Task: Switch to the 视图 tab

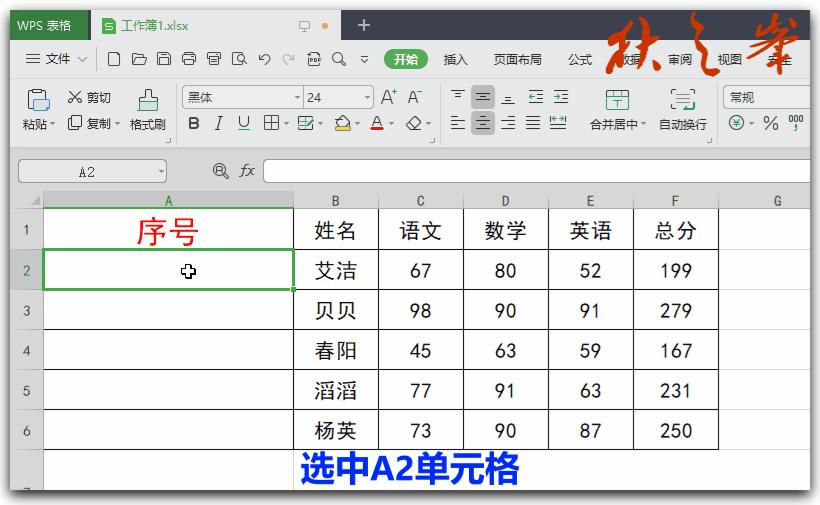Action: [730, 60]
